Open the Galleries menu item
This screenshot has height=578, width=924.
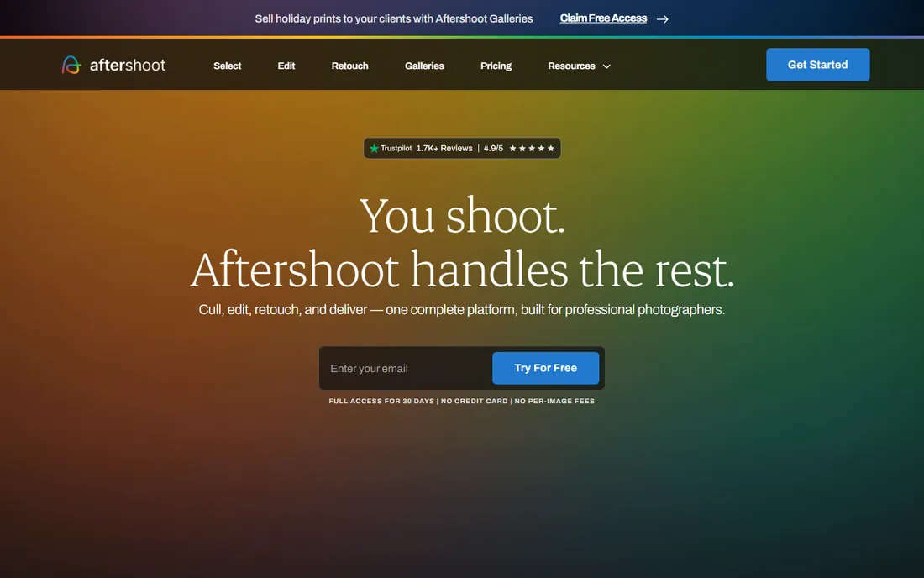(424, 66)
